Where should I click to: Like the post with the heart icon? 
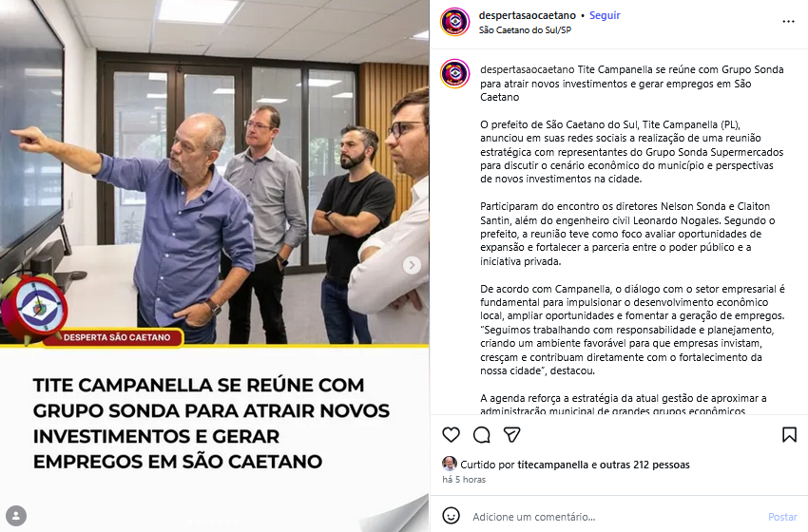pos(451,435)
